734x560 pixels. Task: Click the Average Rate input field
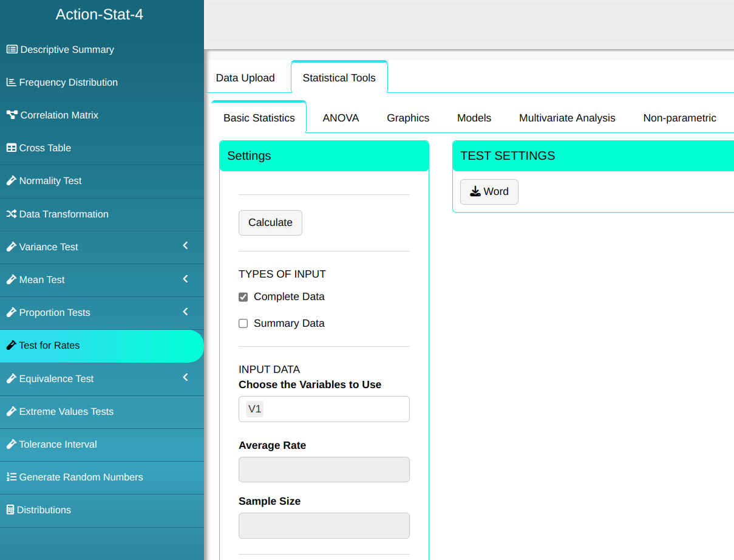click(324, 470)
